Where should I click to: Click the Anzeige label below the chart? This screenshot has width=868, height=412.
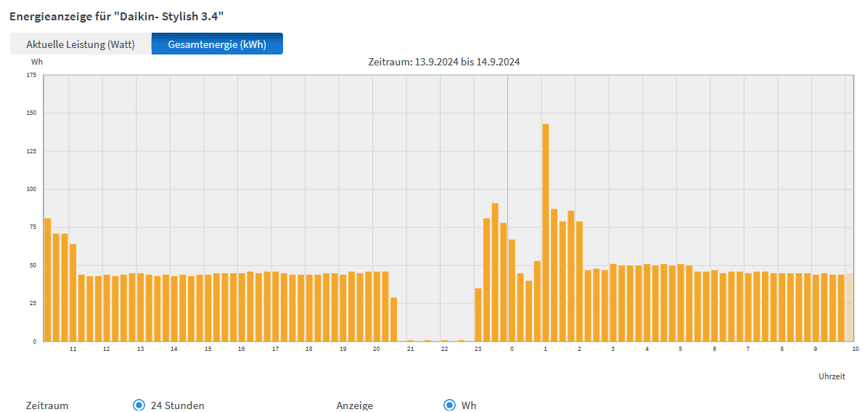(x=355, y=405)
